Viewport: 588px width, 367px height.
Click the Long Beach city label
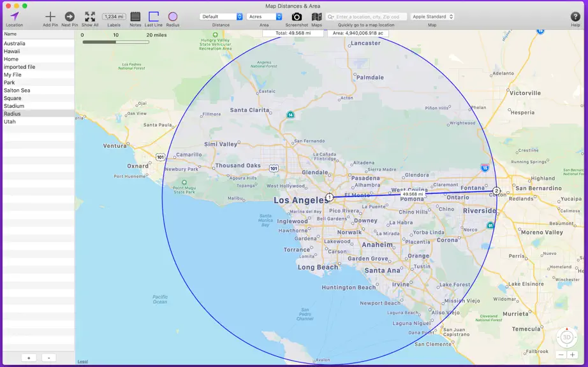click(x=318, y=267)
